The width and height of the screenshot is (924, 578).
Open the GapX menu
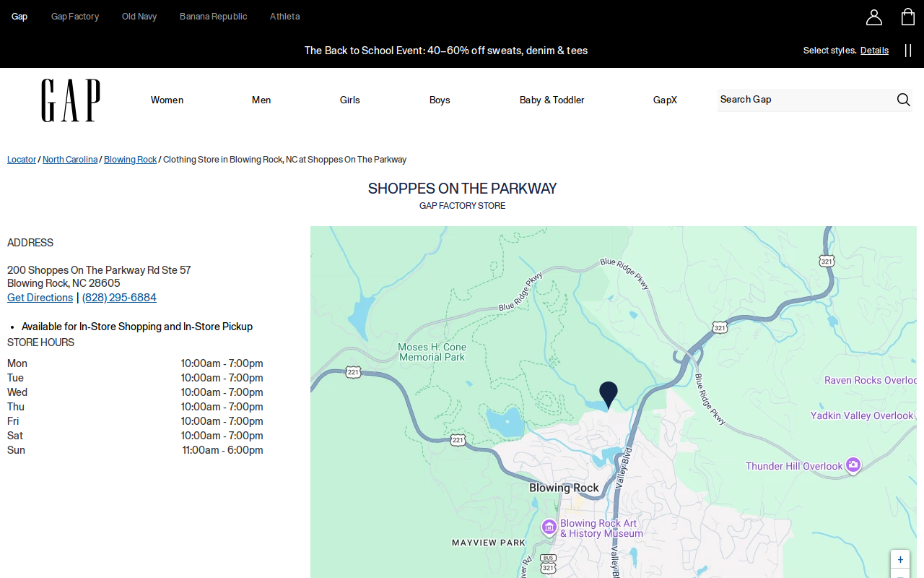pos(665,100)
